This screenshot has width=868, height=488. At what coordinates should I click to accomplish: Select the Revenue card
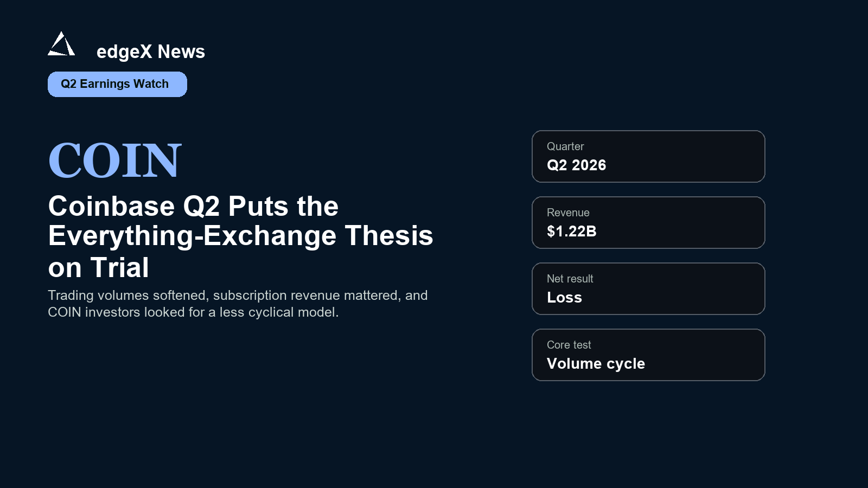point(648,222)
